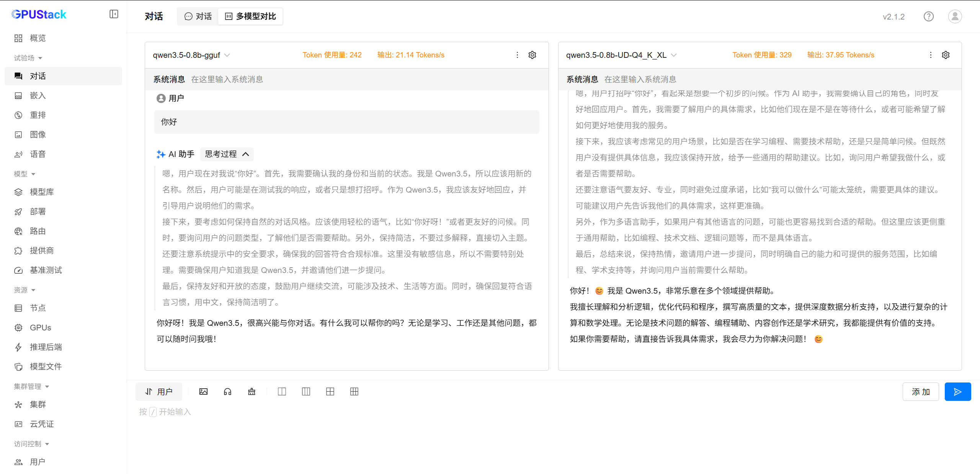Screen dimensions: 980x474
Task: Open 模型文件 in the sidebar
Action: click(63, 366)
